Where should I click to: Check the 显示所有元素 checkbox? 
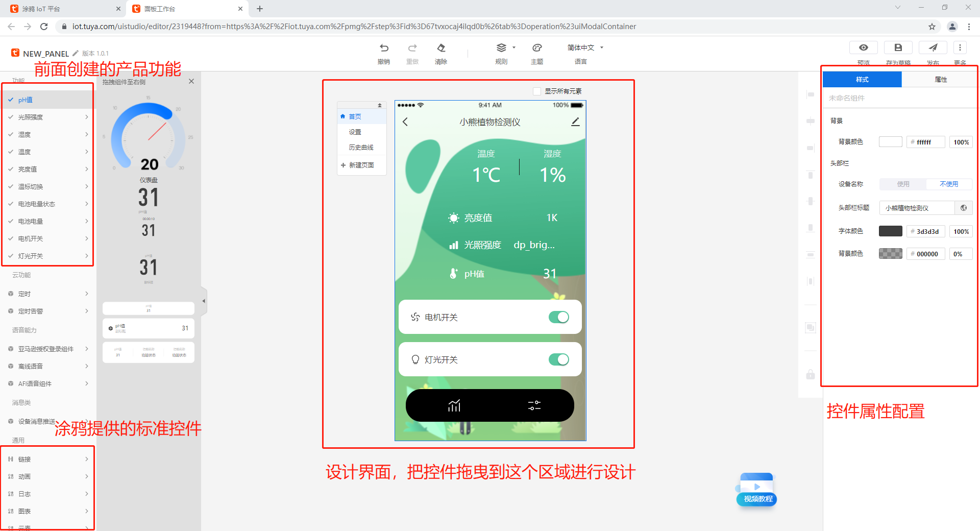point(537,91)
